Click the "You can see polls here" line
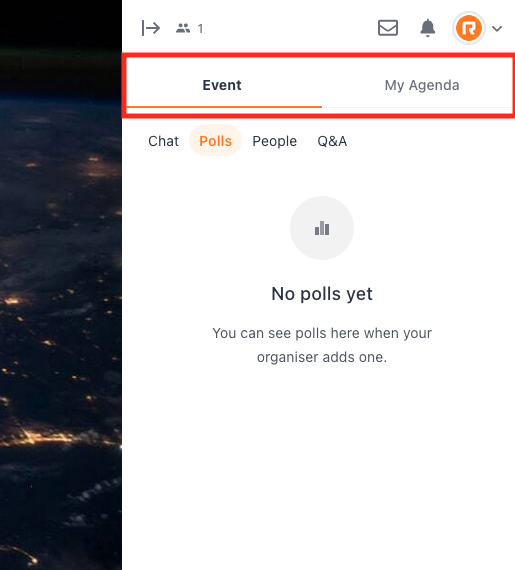 (322, 333)
